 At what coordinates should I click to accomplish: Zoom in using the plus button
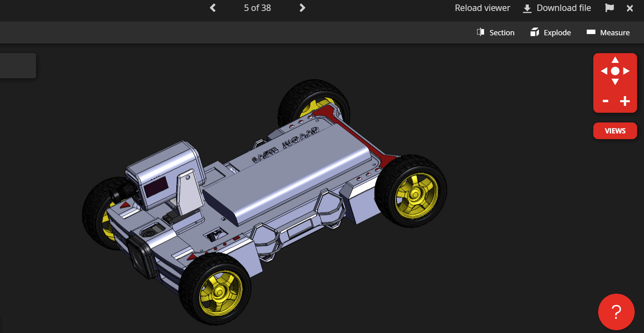pyautogui.click(x=625, y=101)
